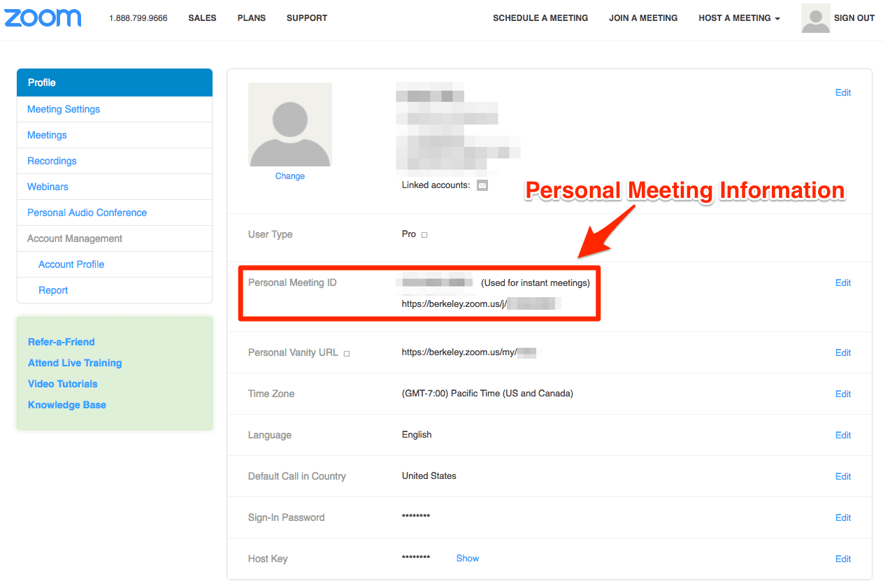The height and width of the screenshot is (588, 883).
Task: Click the linked accounts envelope icon
Action: (x=482, y=185)
